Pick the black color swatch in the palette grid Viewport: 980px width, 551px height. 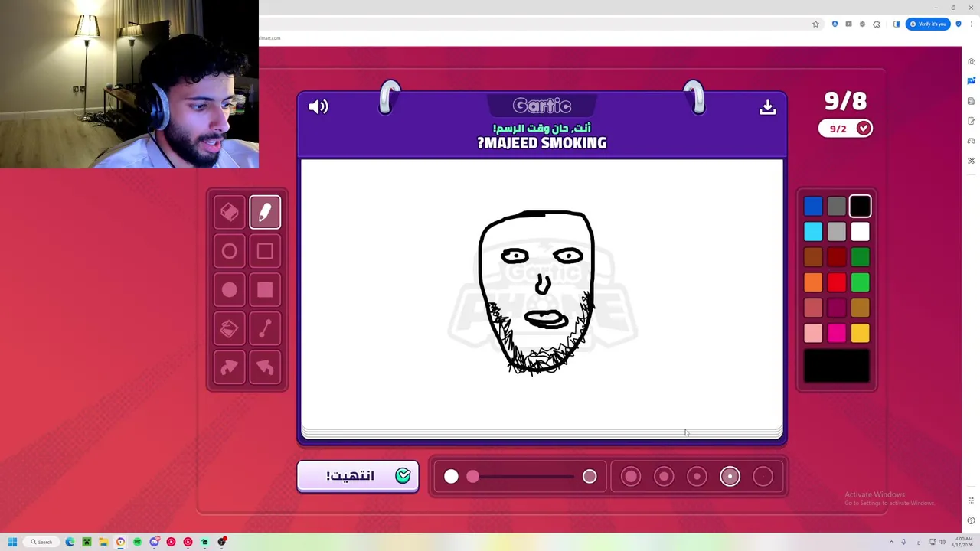pyautogui.click(x=860, y=206)
